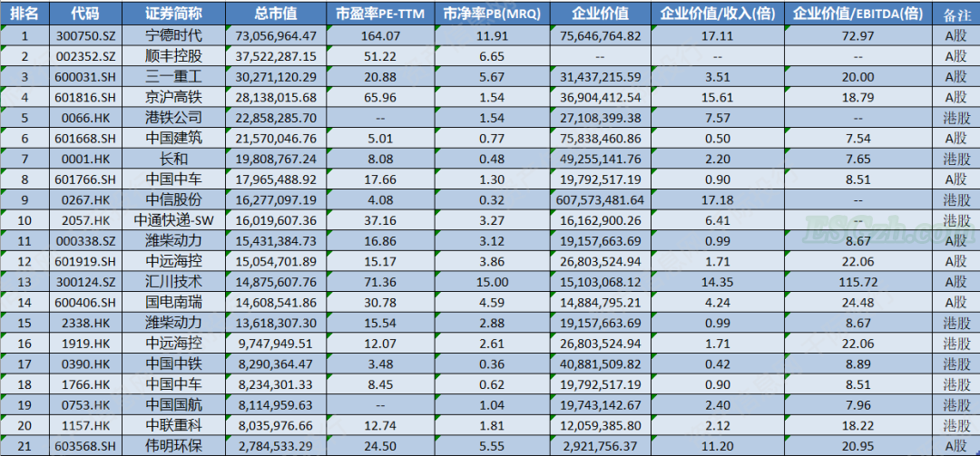Select the 证券简称 column header
The height and width of the screenshot is (456, 980).
tap(173, 13)
